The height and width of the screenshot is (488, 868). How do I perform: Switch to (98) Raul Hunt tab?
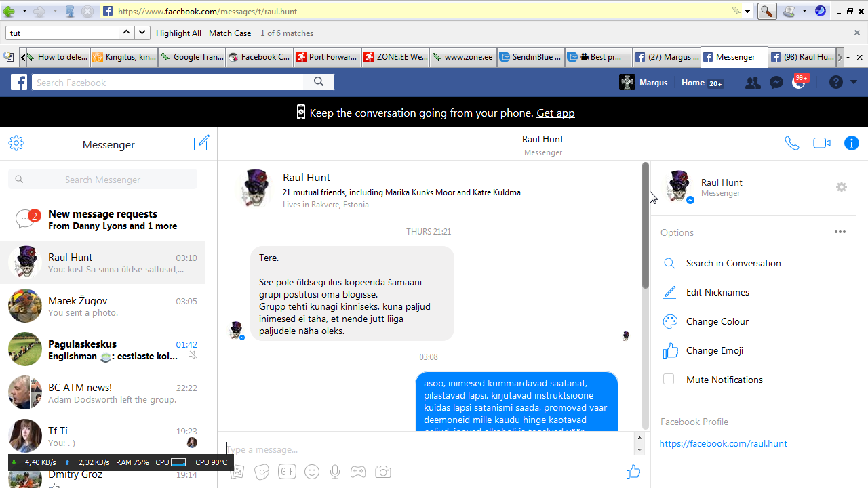[802, 57]
